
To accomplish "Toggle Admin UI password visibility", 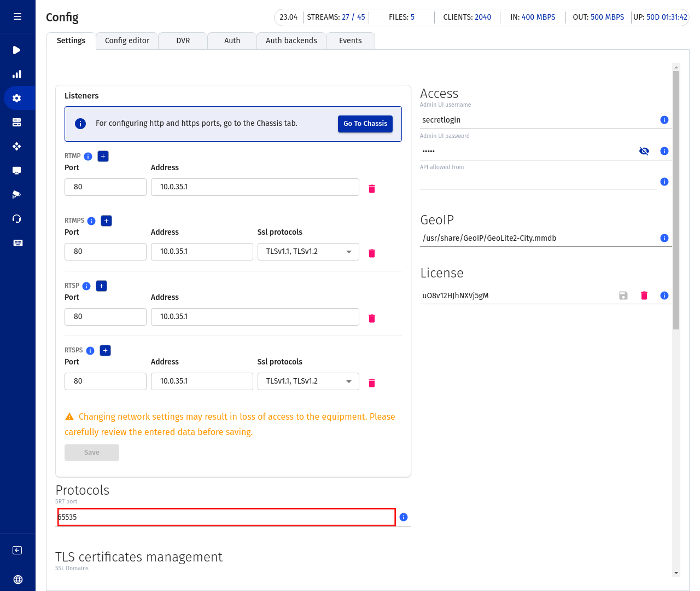I will pyautogui.click(x=644, y=151).
